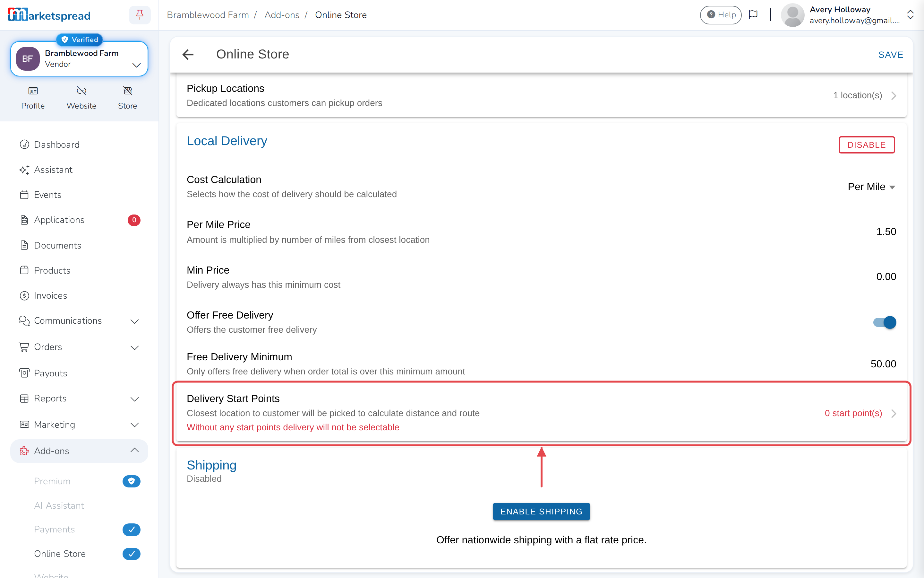The width and height of the screenshot is (924, 578).
Task: Go to Bramblewood Farm breadcrumb
Action: pyautogui.click(x=208, y=15)
